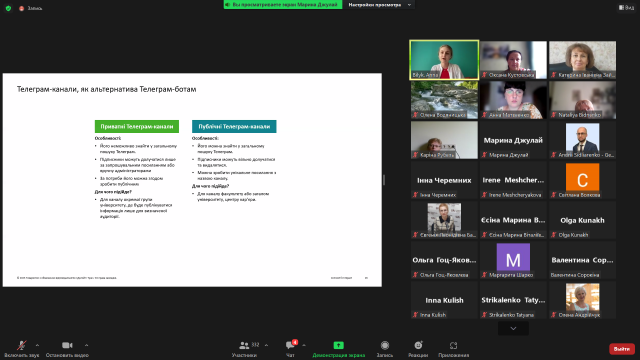This screenshot has width=640, height=360.
Task: Select the Irene Meshcheryakova participant tile
Action: pos(513,180)
